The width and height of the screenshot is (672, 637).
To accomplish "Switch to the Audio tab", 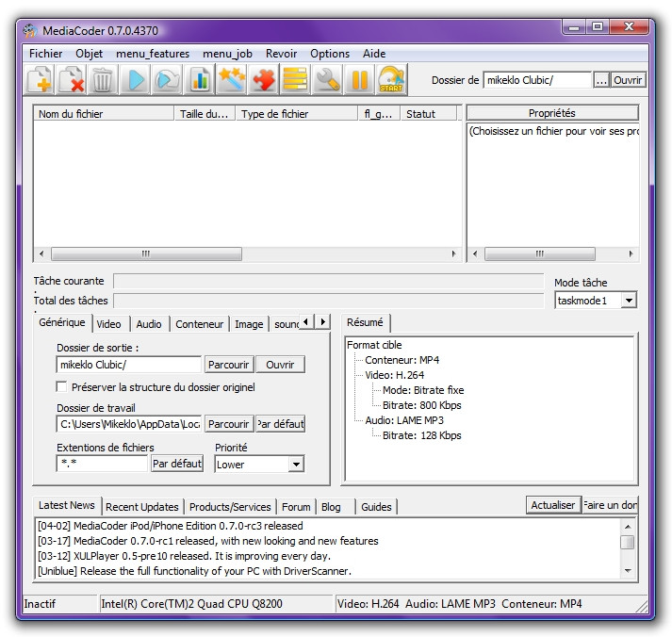I will coord(149,324).
